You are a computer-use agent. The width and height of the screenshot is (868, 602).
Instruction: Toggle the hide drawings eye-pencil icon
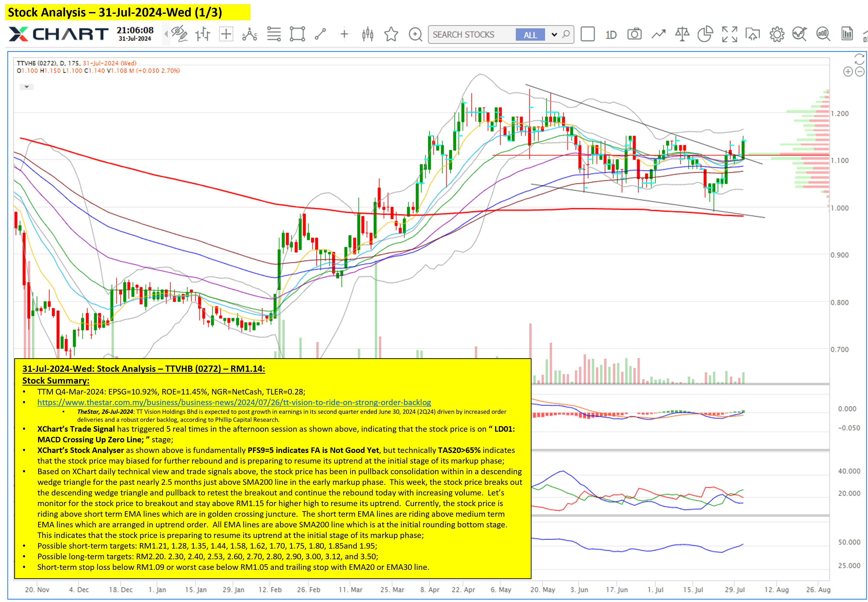coord(179,34)
